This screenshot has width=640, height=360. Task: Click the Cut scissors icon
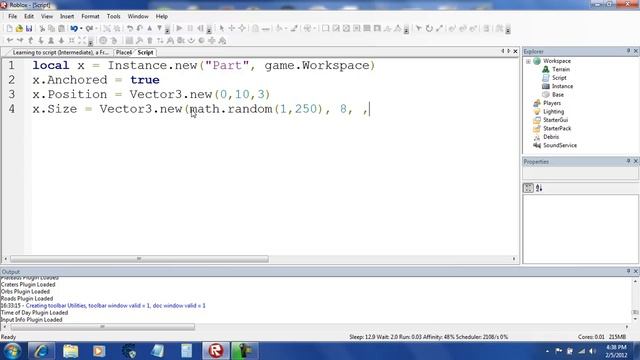point(42,29)
